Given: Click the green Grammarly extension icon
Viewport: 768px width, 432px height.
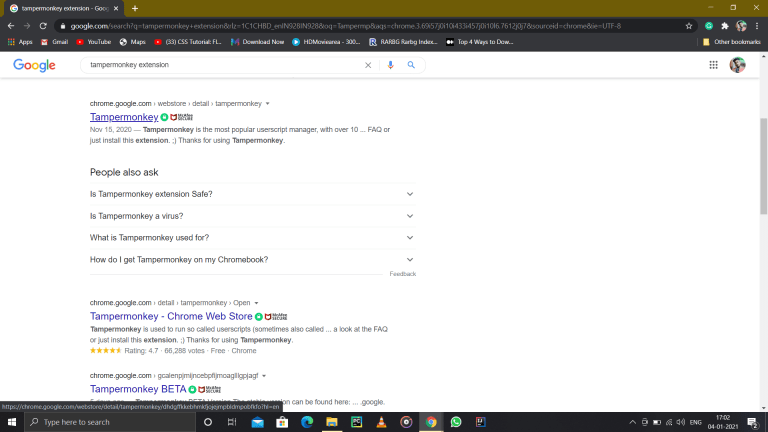Looking at the screenshot, I should (x=709, y=26).
